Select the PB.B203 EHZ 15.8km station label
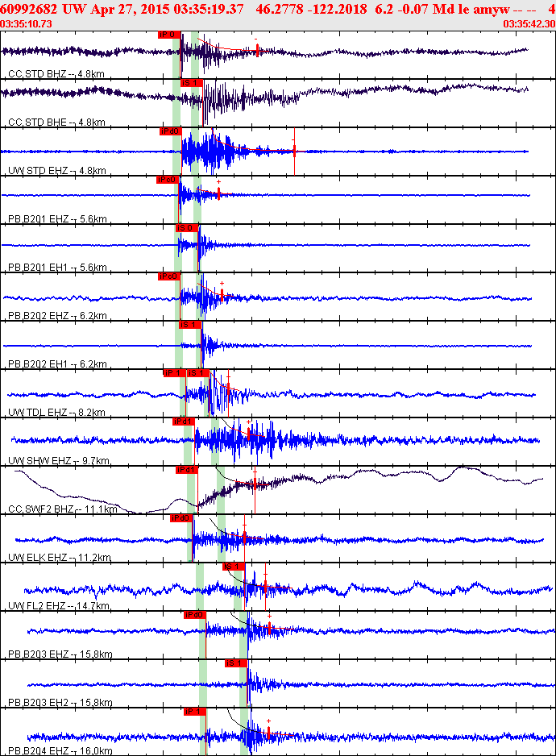556x756 pixels. coord(60,654)
